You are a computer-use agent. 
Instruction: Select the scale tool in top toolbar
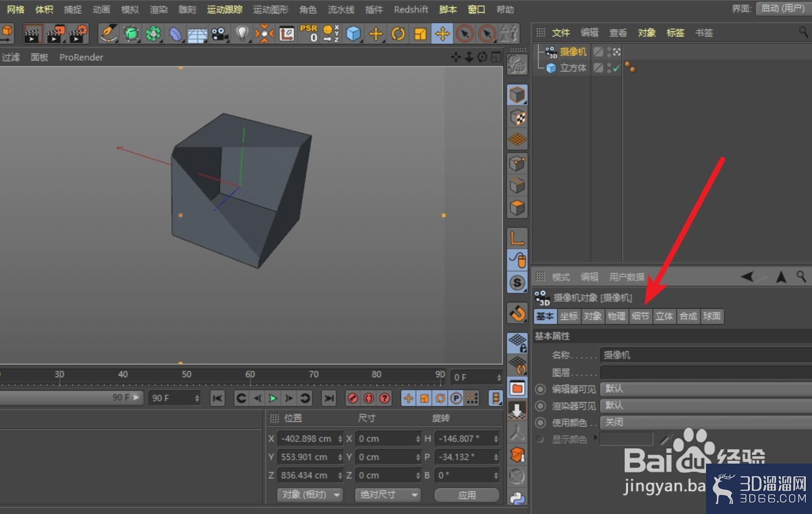pos(420,34)
